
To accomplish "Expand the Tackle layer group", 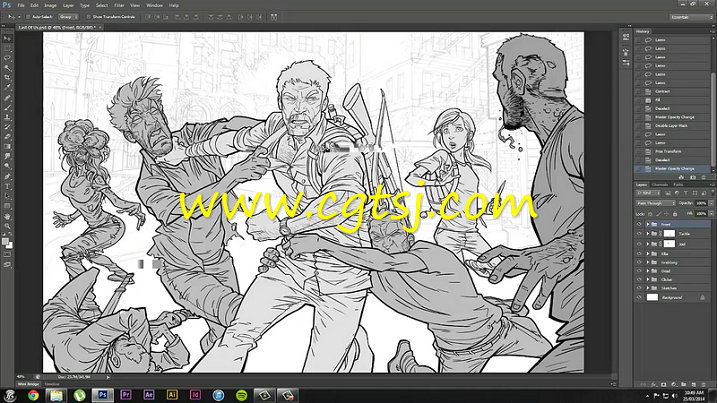I will 647,234.
